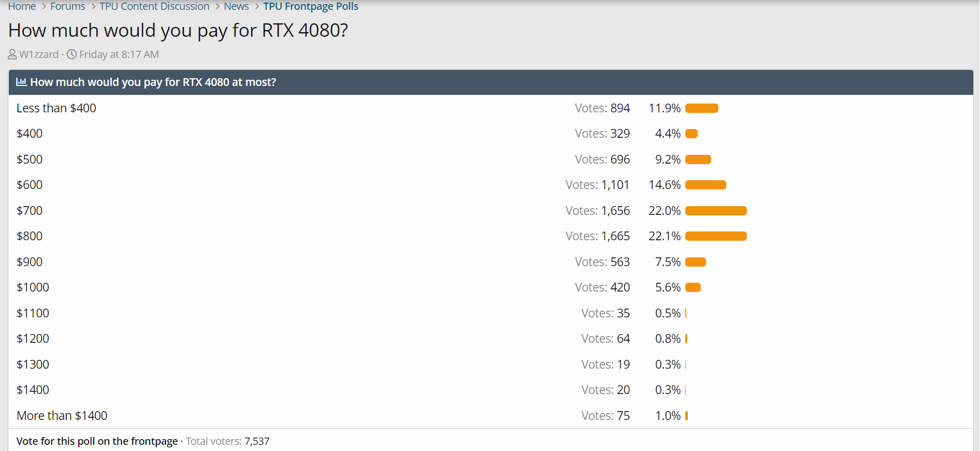Go to Forums breadcrumb
Image resolution: width=980 pixels, height=451 pixels.
click(x=67, y=6)
